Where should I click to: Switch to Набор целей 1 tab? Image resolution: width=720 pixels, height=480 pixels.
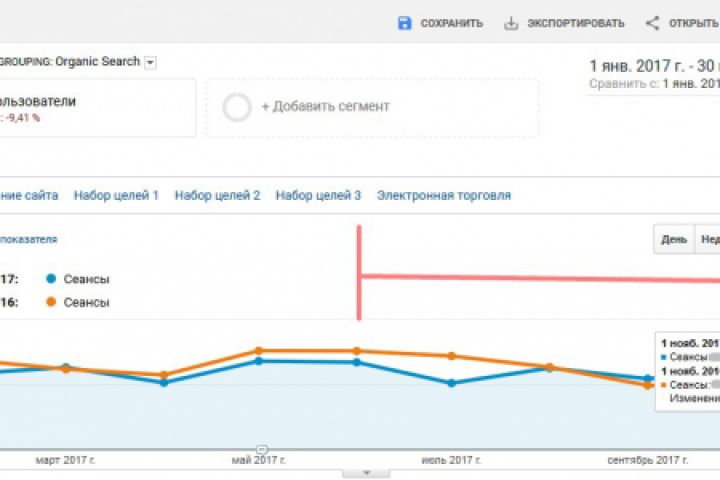tap(116, 195)
